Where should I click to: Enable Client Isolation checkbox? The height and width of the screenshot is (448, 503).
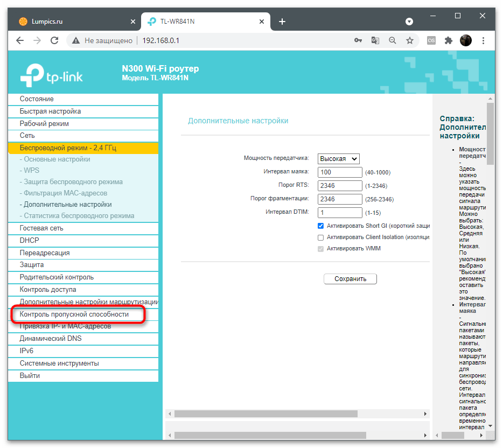(320, 237)
